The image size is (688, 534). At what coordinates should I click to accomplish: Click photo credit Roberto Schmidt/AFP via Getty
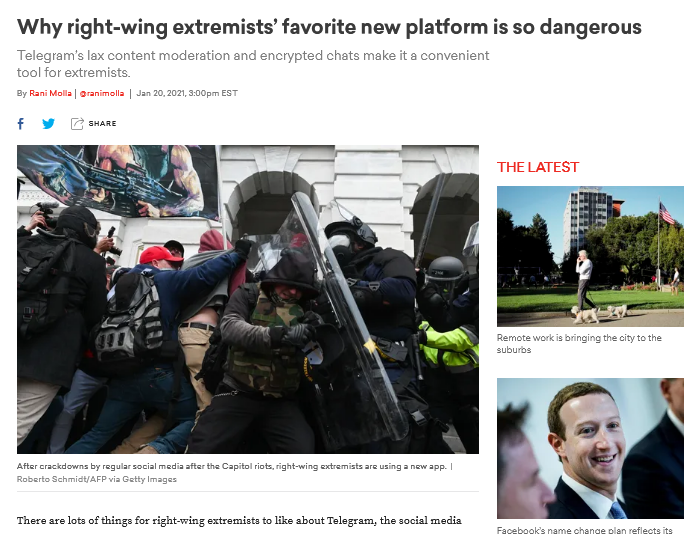(97, 479)
